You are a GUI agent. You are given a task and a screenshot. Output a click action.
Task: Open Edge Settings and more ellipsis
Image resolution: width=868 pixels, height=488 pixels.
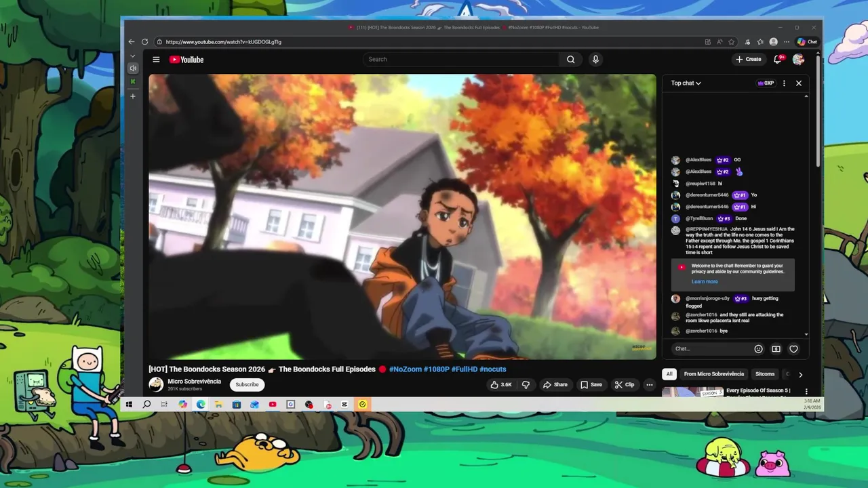tap(787, 41)
